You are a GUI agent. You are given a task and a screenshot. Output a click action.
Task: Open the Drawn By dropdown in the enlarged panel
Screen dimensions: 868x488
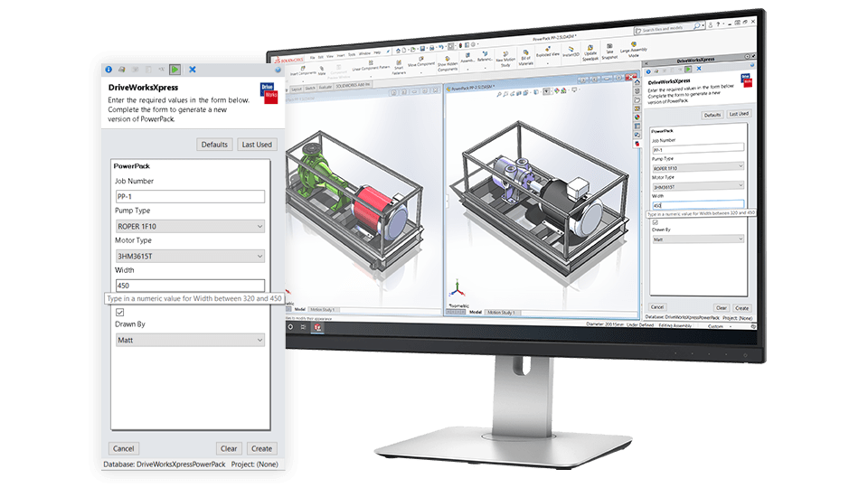190,341
